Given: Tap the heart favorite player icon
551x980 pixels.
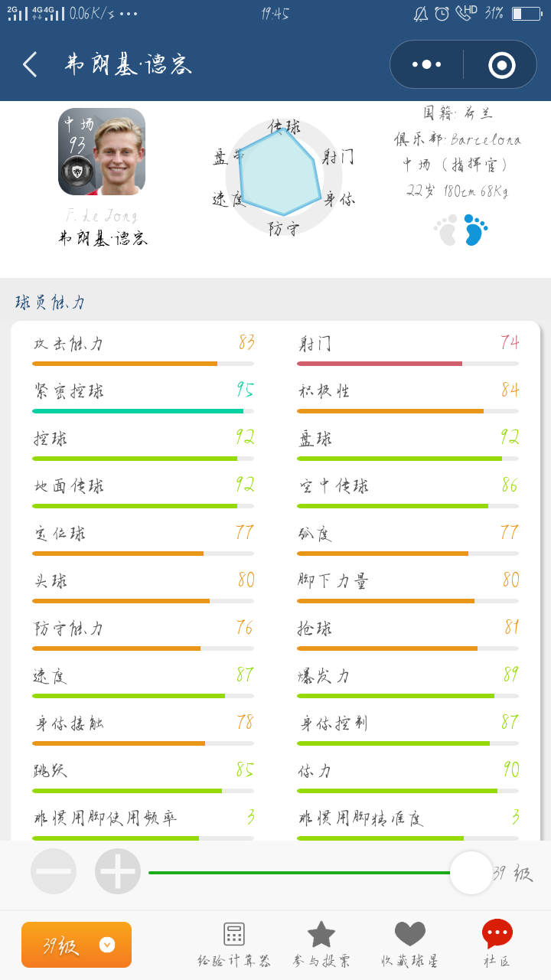Looking at the screenshot, I should [x=410, y=934].
